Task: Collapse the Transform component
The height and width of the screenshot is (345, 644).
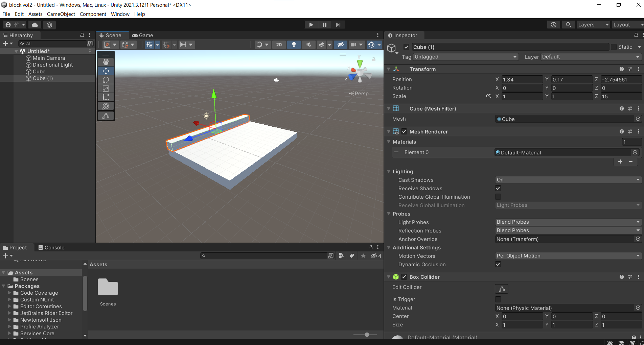Action: coord(389,69)
